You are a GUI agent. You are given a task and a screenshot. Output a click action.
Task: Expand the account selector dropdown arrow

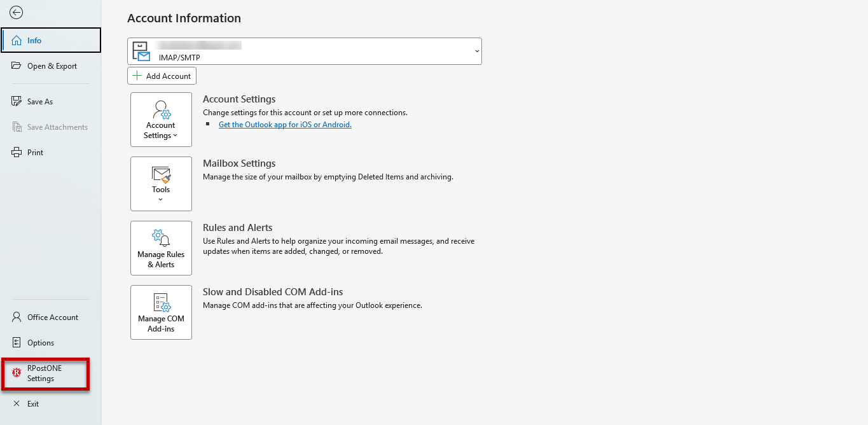pos(476,52)
